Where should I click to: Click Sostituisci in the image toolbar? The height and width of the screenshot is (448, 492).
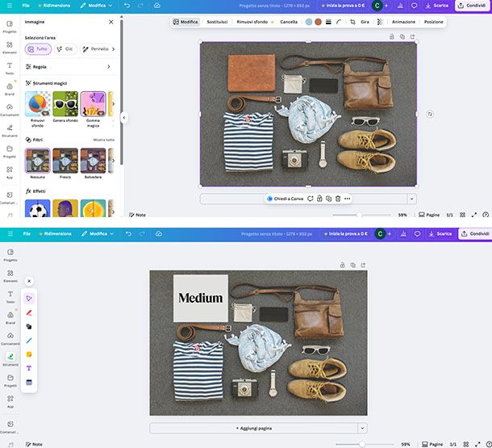(x=217, y=22)
